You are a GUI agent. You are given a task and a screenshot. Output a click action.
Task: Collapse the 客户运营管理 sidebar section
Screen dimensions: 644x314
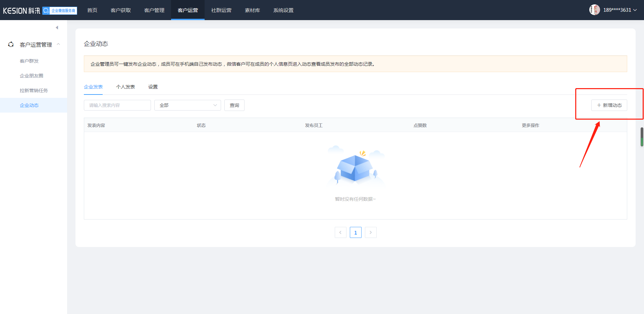[58, 45]
